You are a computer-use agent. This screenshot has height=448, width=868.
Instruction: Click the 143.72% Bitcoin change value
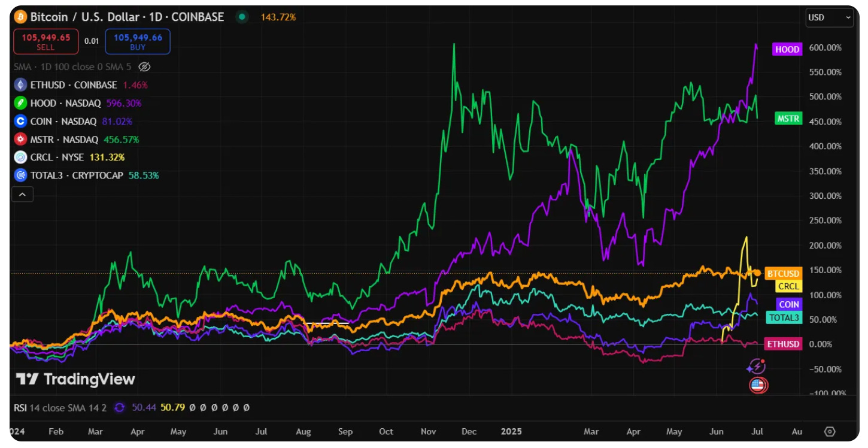tap(278, 17)
